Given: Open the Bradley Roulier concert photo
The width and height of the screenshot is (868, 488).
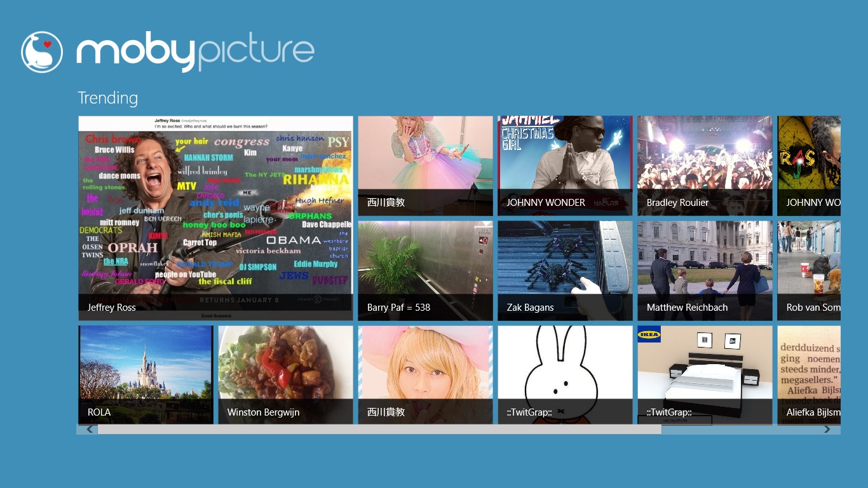Looking at the screenshot, I should coord(705,165).
